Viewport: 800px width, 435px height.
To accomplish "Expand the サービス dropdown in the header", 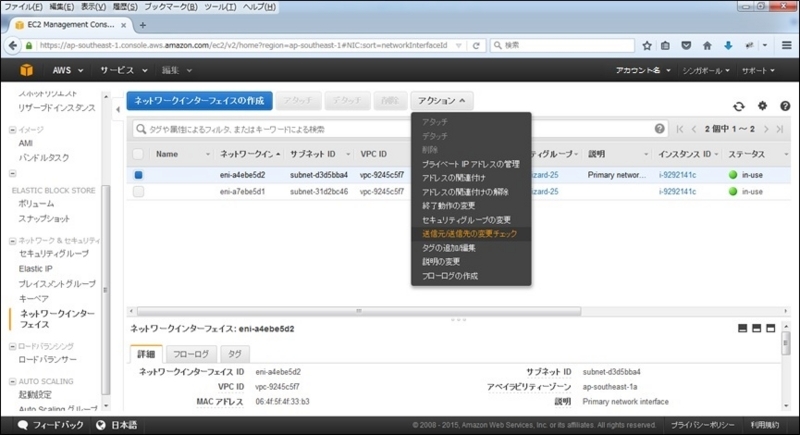I will click(x=123, y=70).
